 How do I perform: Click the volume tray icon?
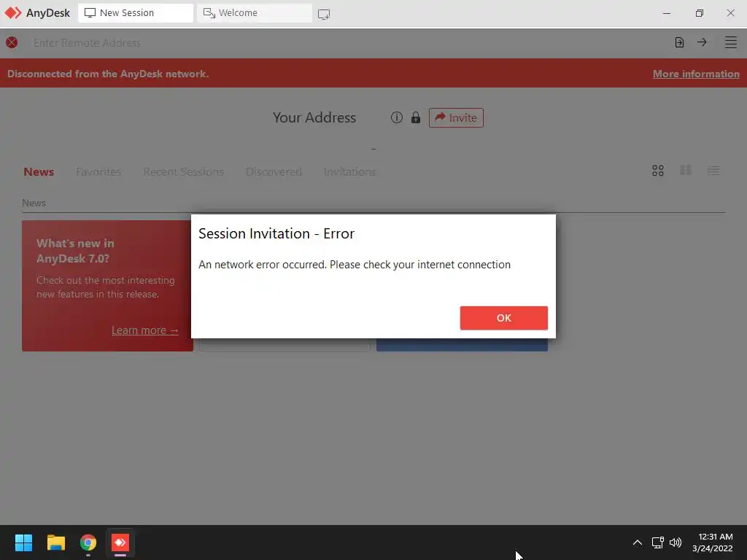click(676, 542)
